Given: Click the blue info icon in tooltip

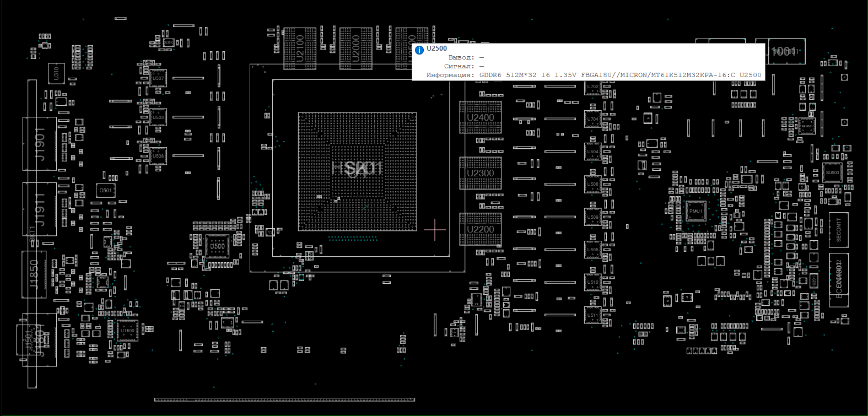Looking at the screenshot, I should tap(419, 50).
